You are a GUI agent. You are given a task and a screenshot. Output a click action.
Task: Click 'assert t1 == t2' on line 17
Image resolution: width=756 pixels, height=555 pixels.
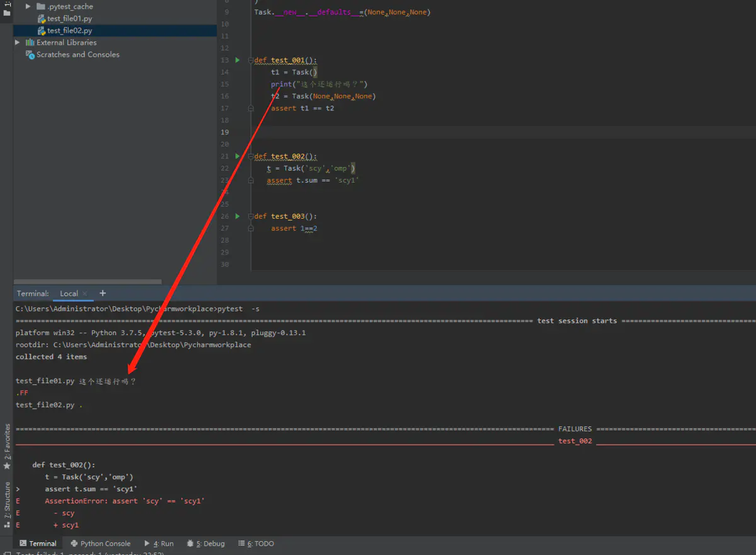point(302,108)
